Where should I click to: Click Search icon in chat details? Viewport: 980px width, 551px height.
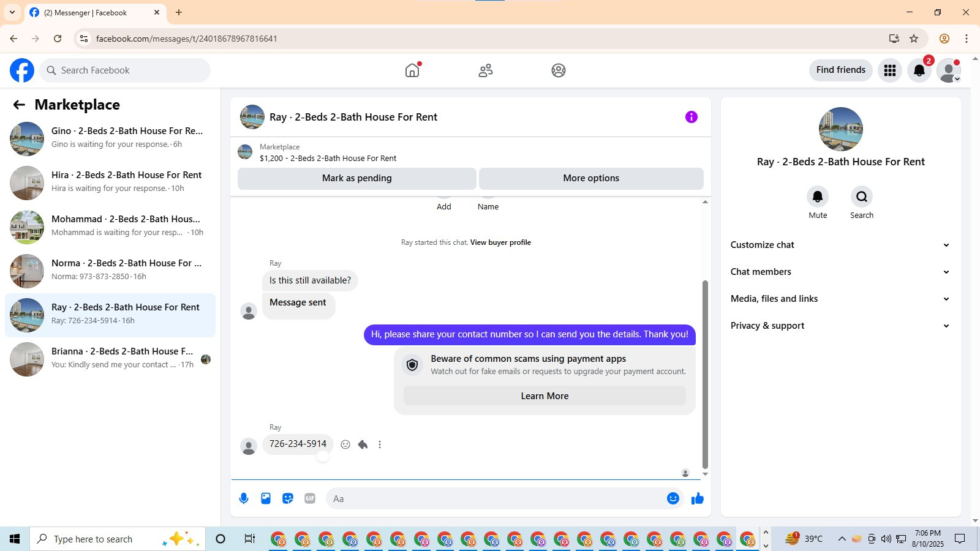coord(862,197)
